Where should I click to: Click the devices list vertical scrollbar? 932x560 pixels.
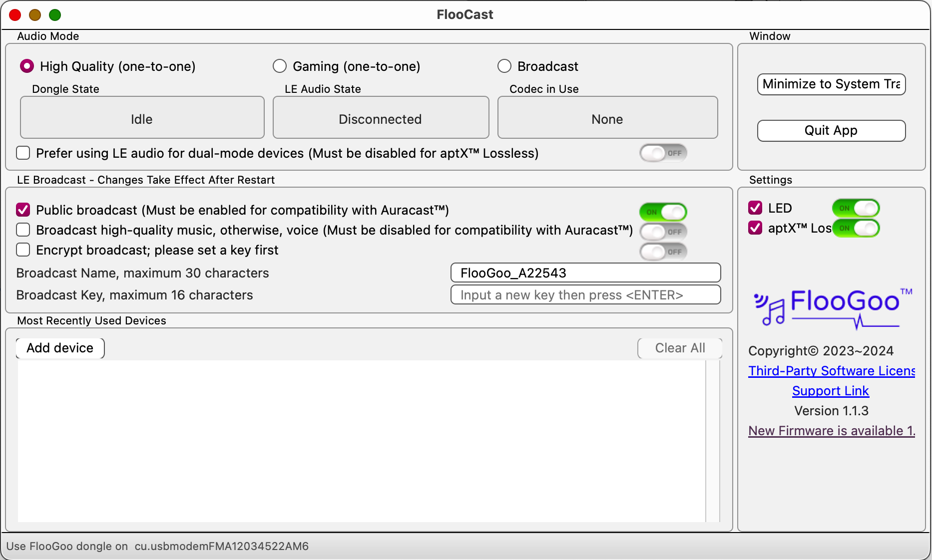pyautogui.click(x=713, y=441)
